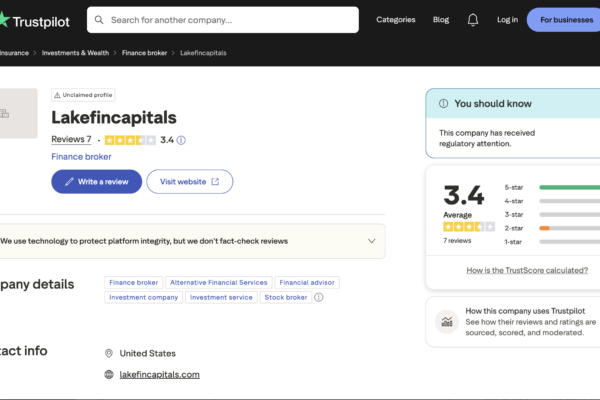Click the regulatory attention notice text
The image size is (600, 400).
(487, 138)
